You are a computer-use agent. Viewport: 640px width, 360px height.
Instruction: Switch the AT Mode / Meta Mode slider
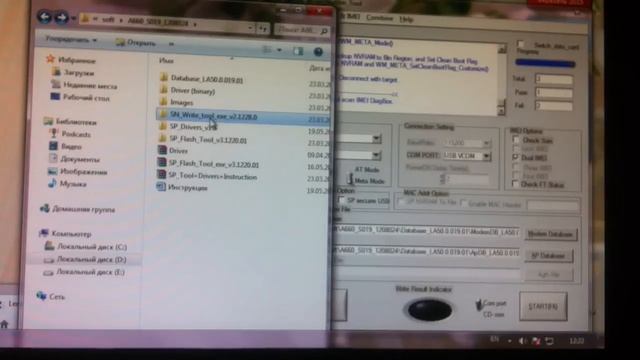pos(350,178)
